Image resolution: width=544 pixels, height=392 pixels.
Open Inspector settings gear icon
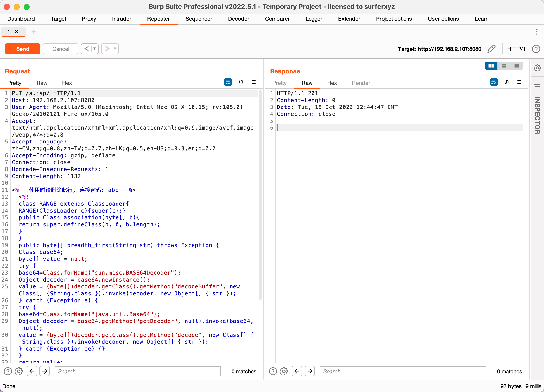click(537, 68)
